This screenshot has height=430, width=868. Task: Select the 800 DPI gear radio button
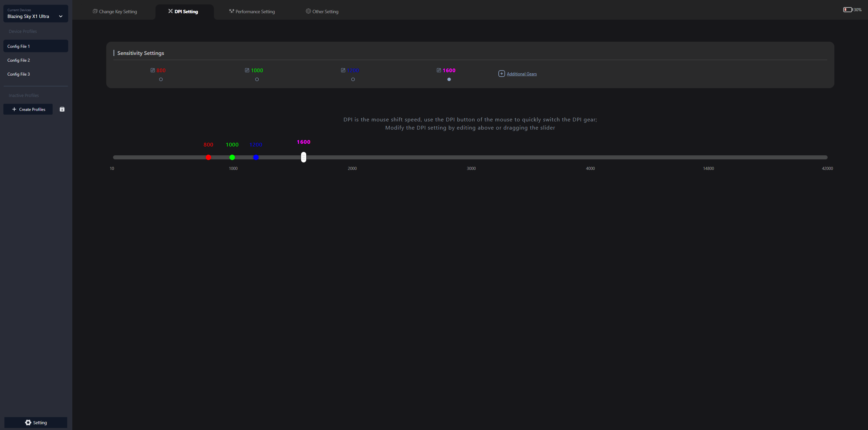[x=161, y=79]
